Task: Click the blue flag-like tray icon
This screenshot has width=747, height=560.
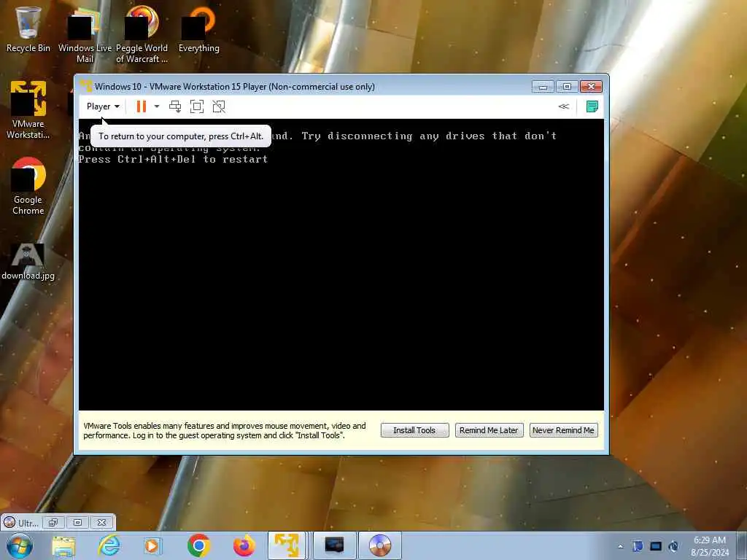Action: (x=638, y=546)
